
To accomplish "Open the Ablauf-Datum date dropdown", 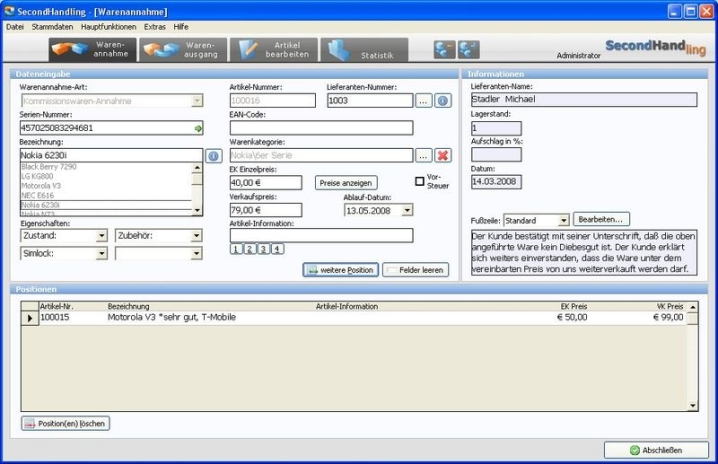I will 407,210.
